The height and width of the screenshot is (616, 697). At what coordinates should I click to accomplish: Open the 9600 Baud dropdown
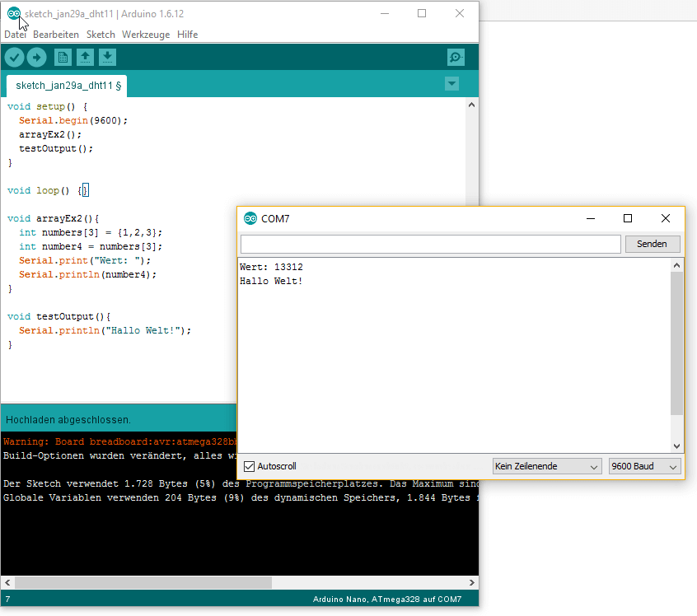click(x=644, y=466)
